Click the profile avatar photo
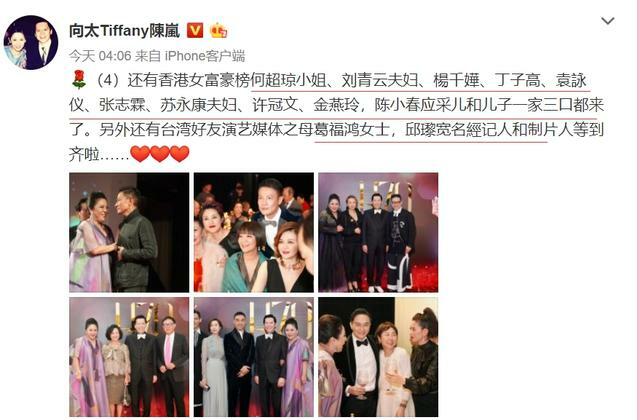Screen dimensions: 640x420 click(31, 42)
